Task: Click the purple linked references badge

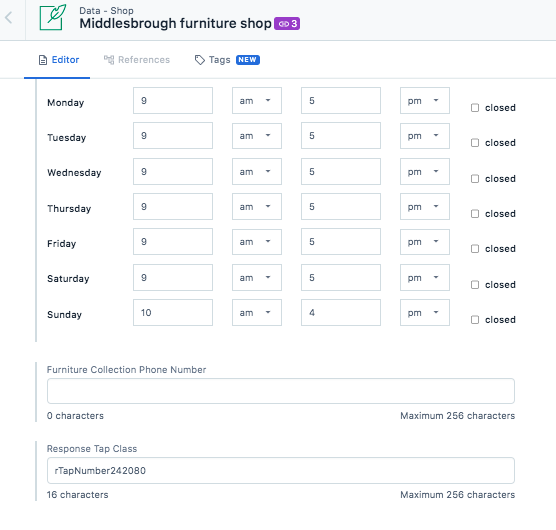Action: coord(287,24)
